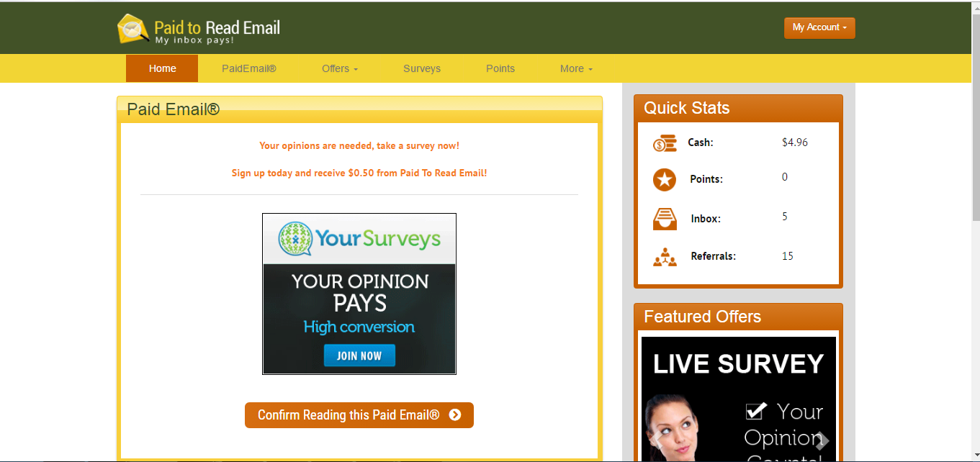
Task: Click the Paid Email® panel heading
Action: tap(174, 109)
